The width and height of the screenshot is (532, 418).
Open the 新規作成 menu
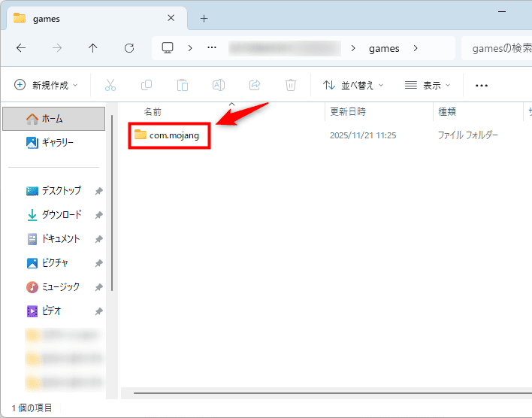46,85
